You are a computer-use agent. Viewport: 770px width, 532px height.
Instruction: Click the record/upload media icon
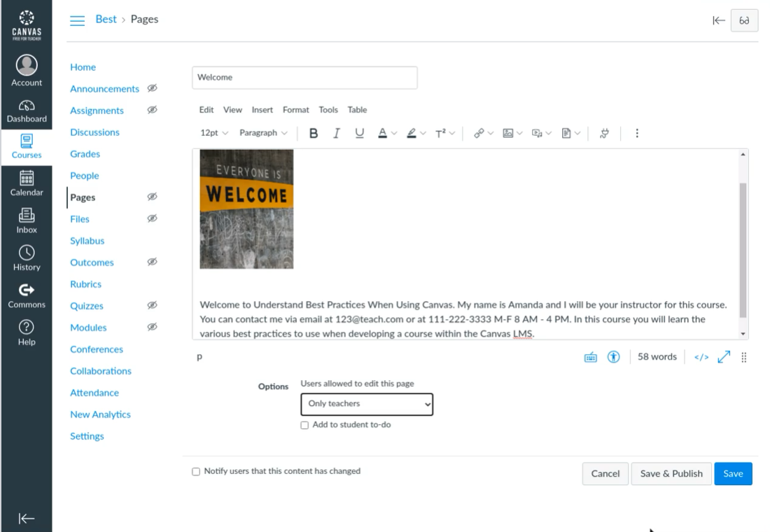coord(537,133)
